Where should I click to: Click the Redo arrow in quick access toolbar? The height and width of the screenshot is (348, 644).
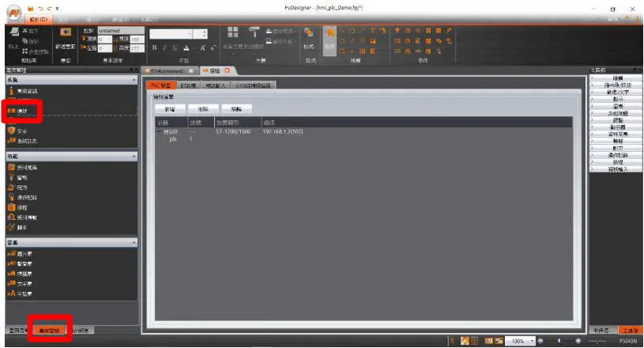pyautogui.click(x=50, y=8)
